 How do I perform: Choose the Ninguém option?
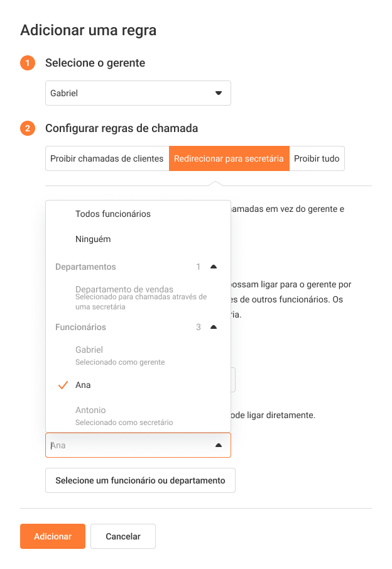coord(93,239)
